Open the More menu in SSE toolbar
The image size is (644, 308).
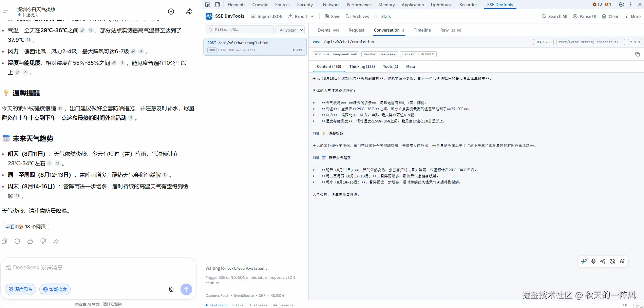point(633,16)
